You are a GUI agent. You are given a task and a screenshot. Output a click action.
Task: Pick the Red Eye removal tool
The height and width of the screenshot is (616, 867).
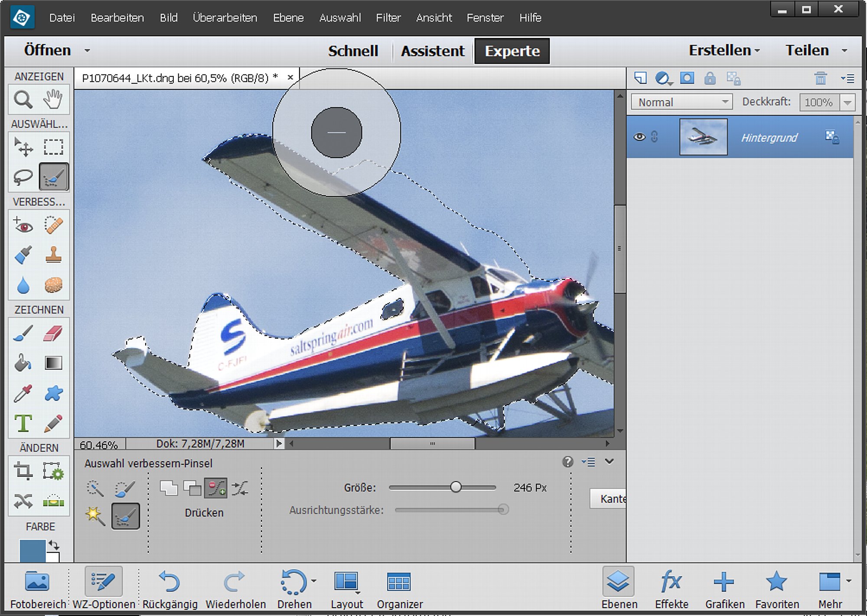coord(23,225)
